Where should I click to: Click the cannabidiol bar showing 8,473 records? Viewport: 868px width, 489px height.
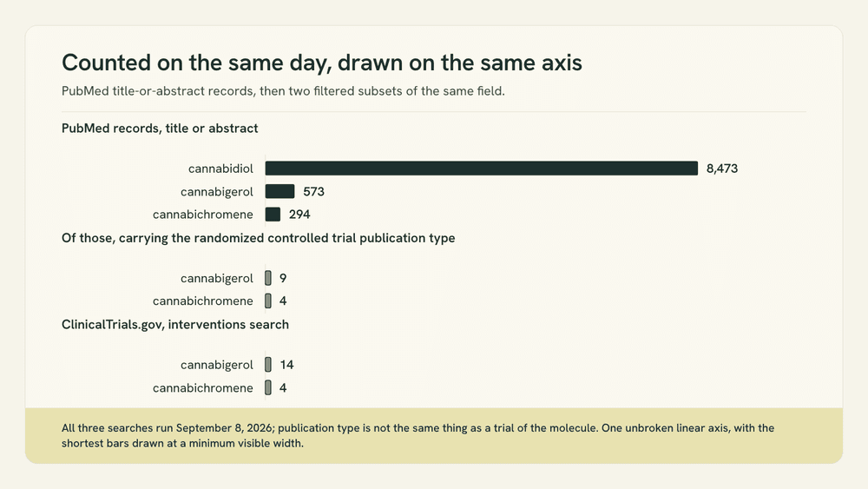481,169
